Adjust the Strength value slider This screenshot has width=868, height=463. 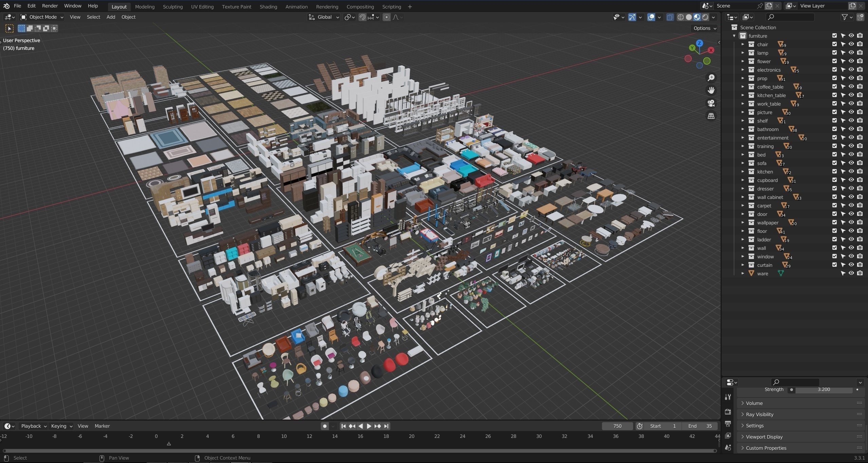pyautogui.click(x=823, y=390)
